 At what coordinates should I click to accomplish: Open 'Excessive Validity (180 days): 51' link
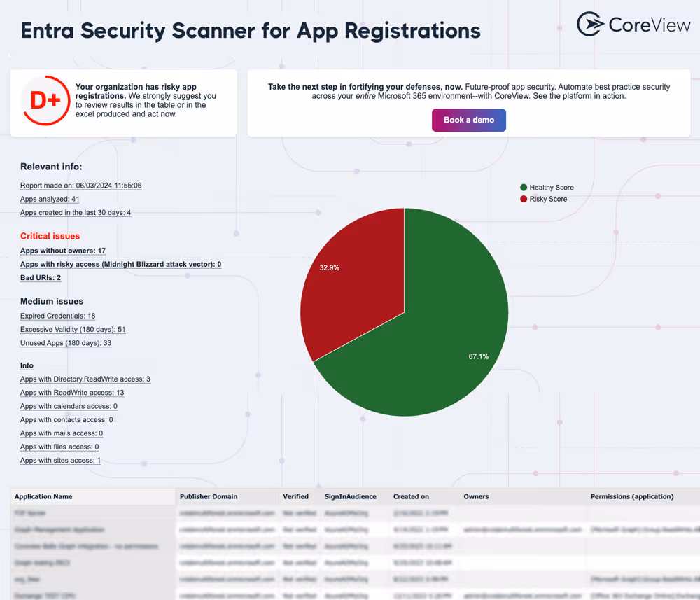73,330
